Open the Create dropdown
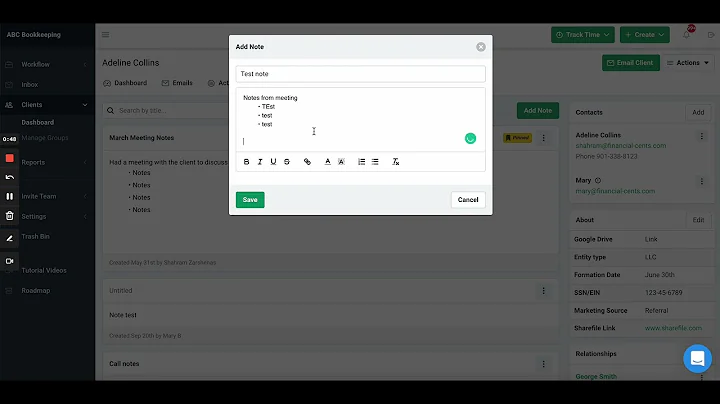Viewport: 720px width, 404px height. pyautogui.click(x=645, y=35)
